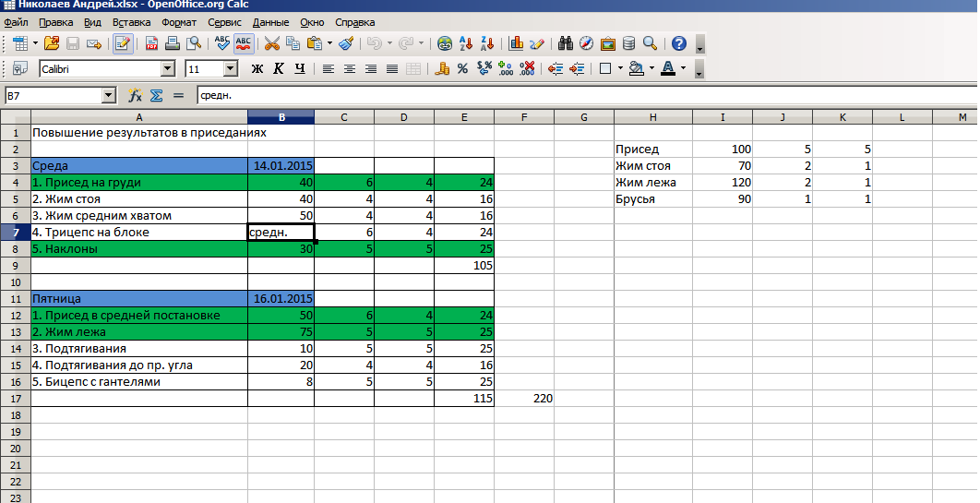Click the Export as PDF icon
The height and width of the screenshot is (503, 980).
[152, 43]
